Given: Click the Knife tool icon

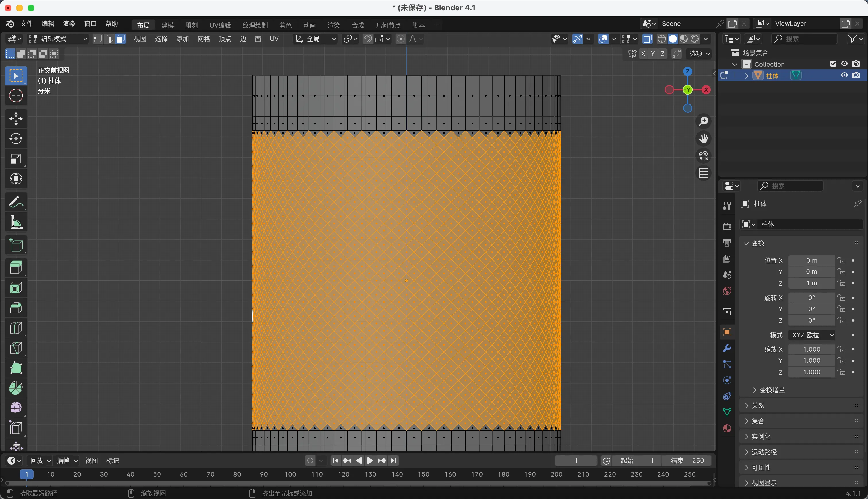Looking at the screenshot, I should [x=16, y=348].
